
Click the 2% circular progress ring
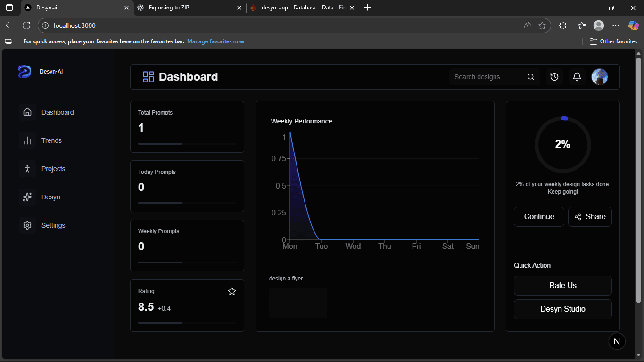[x=563, y=145]
